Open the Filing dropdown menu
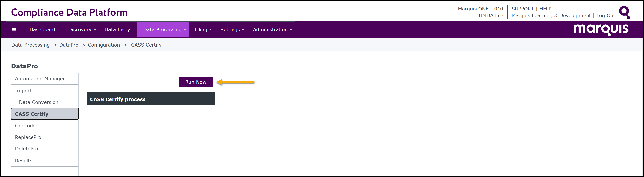Viewport: 644px width, 177px height. 203,30
